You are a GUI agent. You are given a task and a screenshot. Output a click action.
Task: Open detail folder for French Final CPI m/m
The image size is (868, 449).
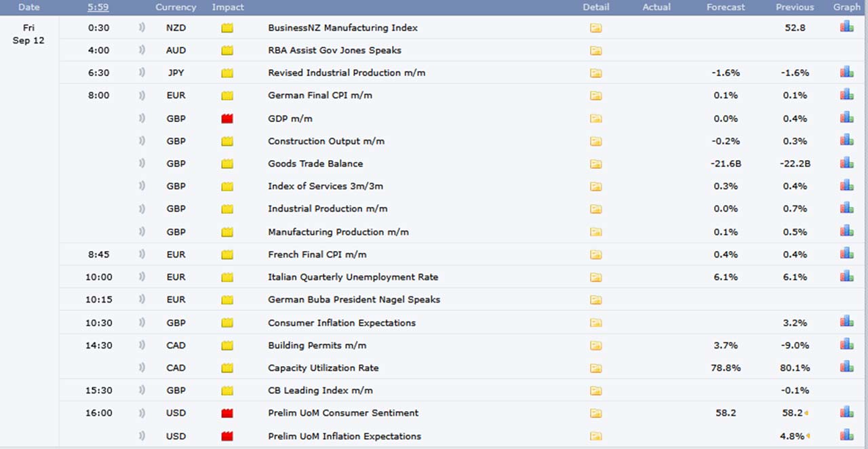(595, 254)
